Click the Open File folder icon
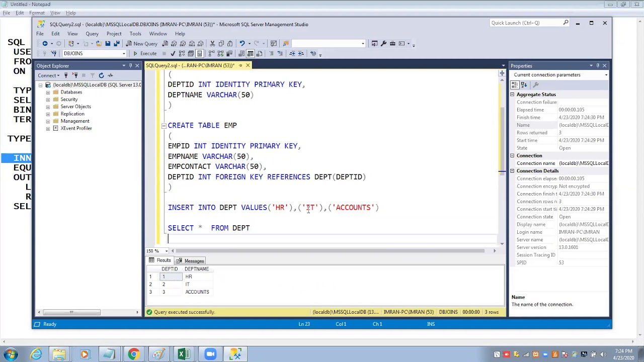This screenshot has height=362, width=644. pyautogui.click(x=99, y=44)
